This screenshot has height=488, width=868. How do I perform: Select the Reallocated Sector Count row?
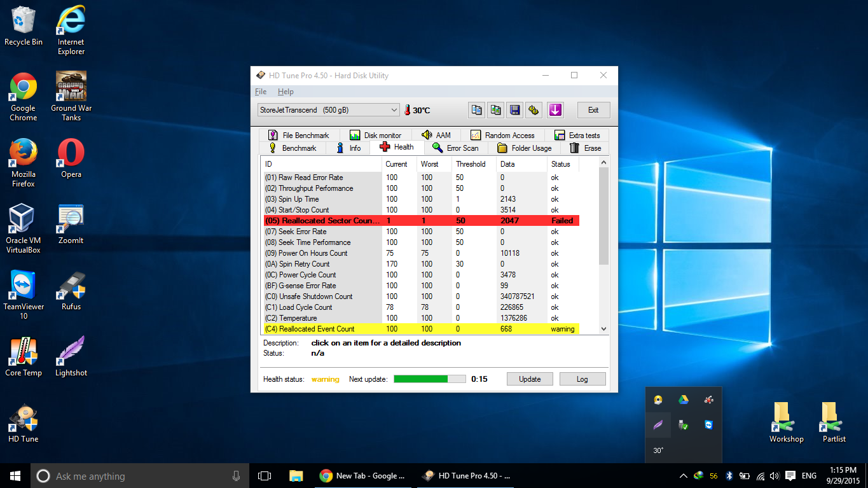point(421,221)
